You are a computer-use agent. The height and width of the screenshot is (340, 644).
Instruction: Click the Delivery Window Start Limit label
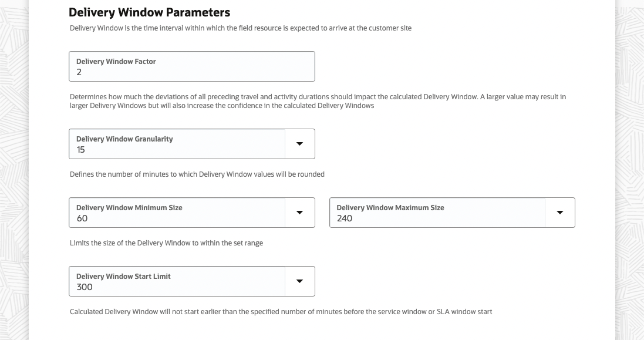point(123,277)
